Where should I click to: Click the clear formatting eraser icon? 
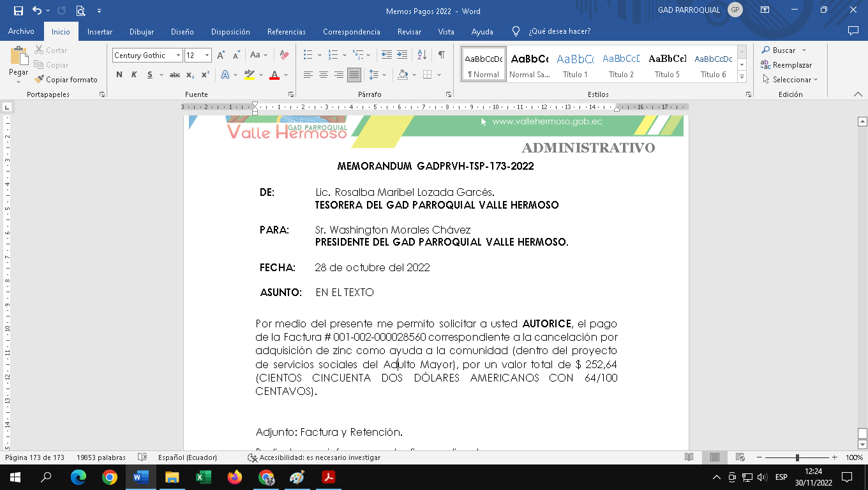(285, 56)
